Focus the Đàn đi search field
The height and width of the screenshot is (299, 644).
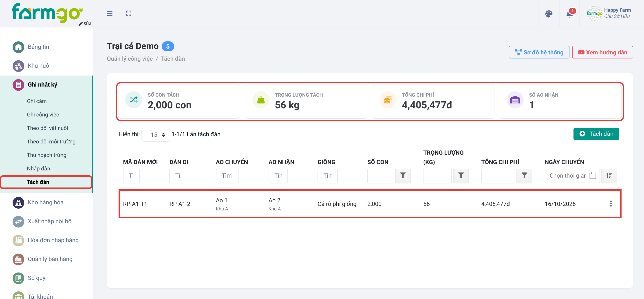pos(178,176)
